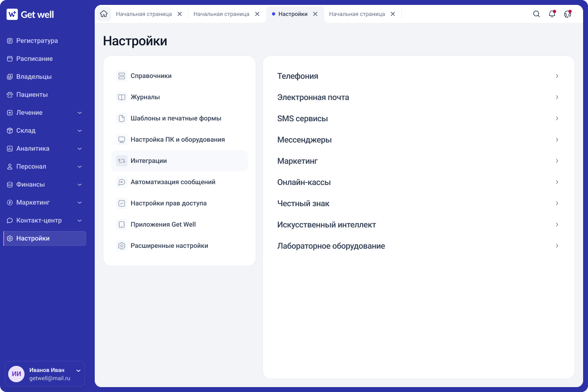
Task: Go to Регистратура in the sidebar
Action: (x=45, y=41)
